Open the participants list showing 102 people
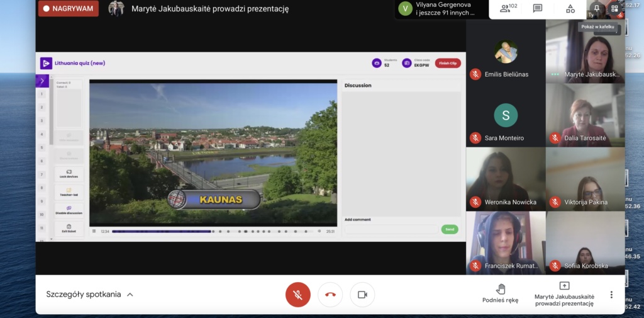The width and height of the screenshot is (644, 318). [508, 9]
